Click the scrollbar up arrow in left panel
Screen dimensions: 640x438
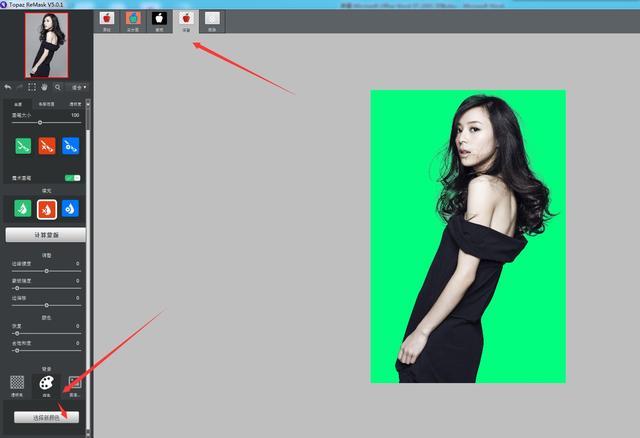coord(88,103)
